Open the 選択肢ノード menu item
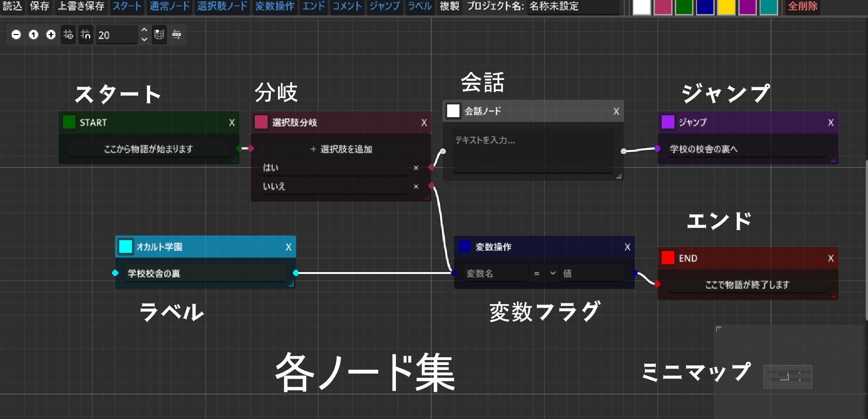The height and width of the screenshot is (419, 868). (222, 6)
